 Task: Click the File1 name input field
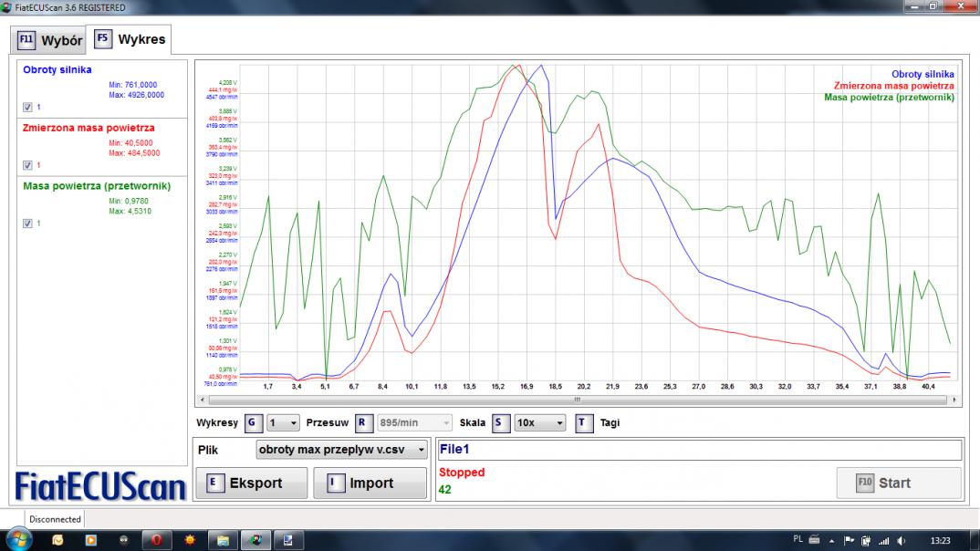click(699, 450)
